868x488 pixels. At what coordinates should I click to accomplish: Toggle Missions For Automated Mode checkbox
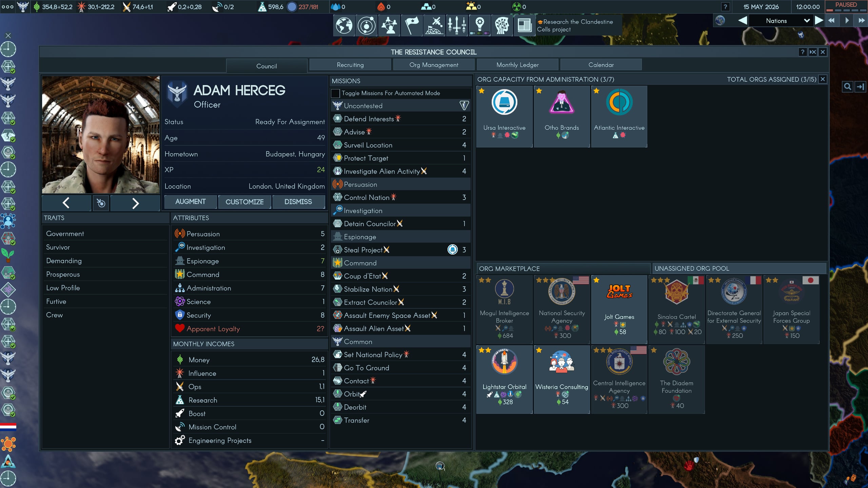[335, 93]
